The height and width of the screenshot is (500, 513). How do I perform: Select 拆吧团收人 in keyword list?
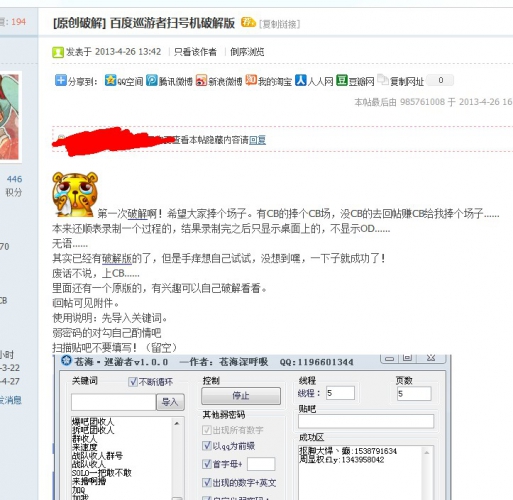pos(93,430)
